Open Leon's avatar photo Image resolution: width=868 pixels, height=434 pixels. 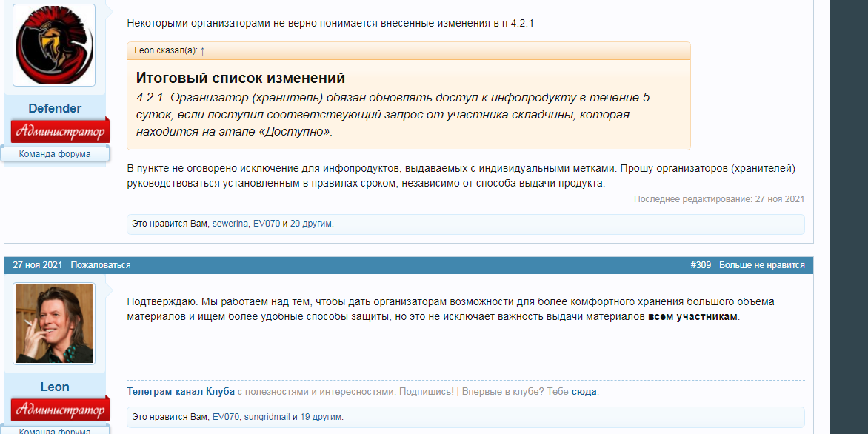(54, 324)
